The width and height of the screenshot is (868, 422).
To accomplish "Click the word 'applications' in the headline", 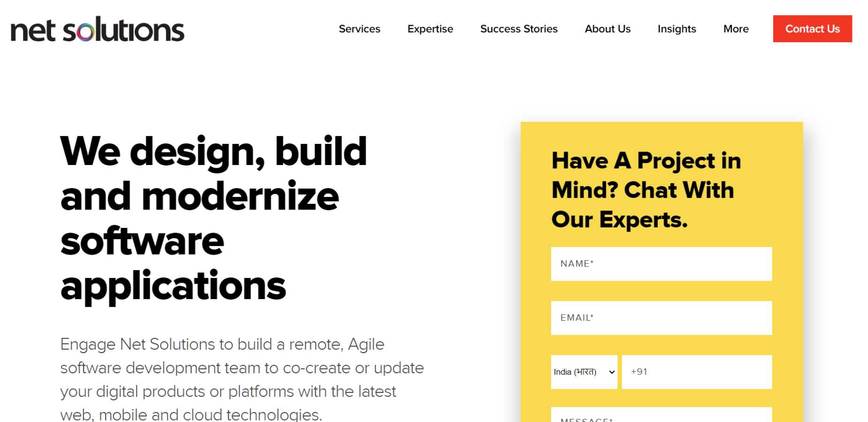I will [x=173, y=286].
